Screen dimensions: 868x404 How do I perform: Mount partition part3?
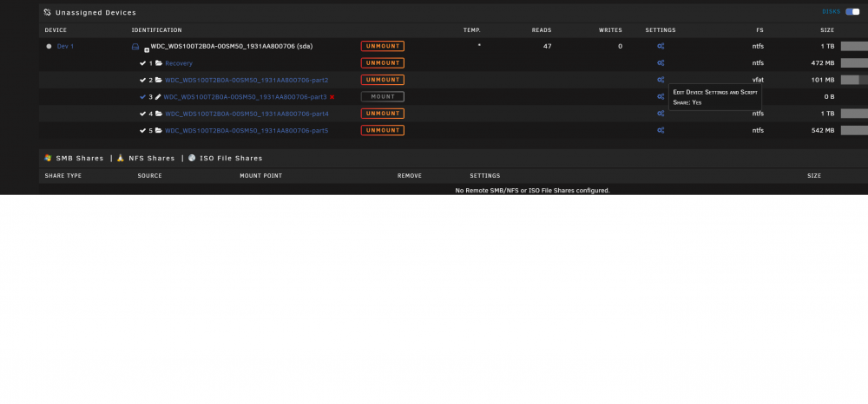pos(383,97)
